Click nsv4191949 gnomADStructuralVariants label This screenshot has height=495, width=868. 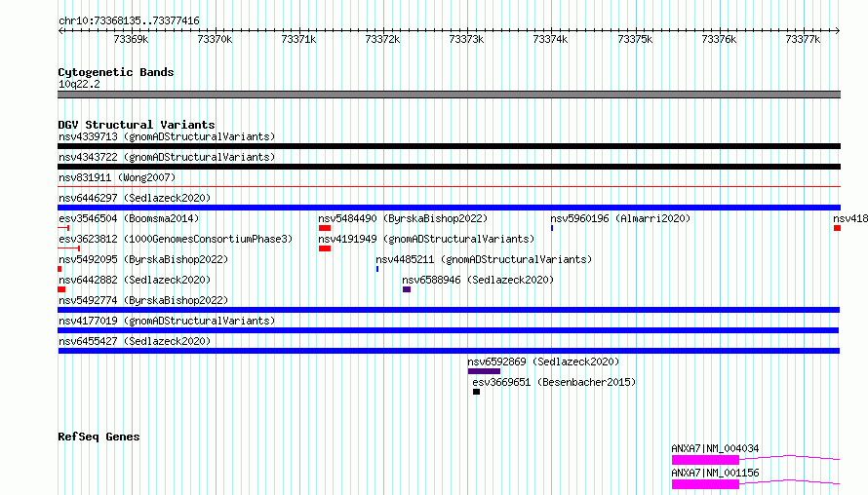pyautogui.click(x=426, y=239)
